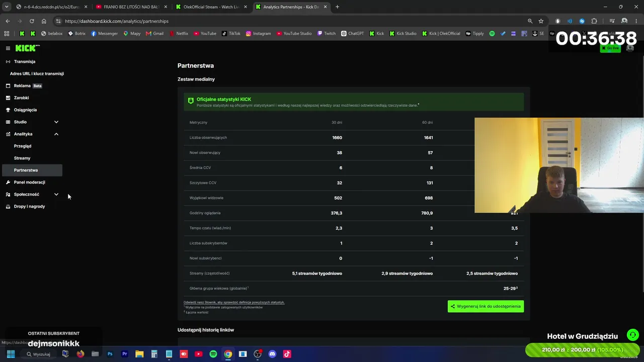Image resolution: width=644 pixels, height=362 pixels.
Task: Open the tab search dropdown arrow
Action: (7, 7)
